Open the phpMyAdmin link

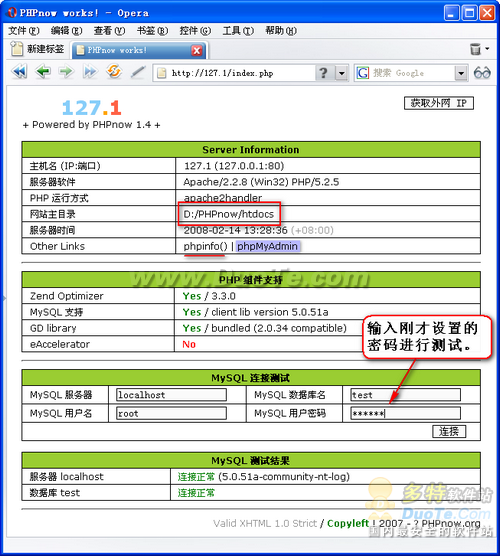[x=267, y=246]
